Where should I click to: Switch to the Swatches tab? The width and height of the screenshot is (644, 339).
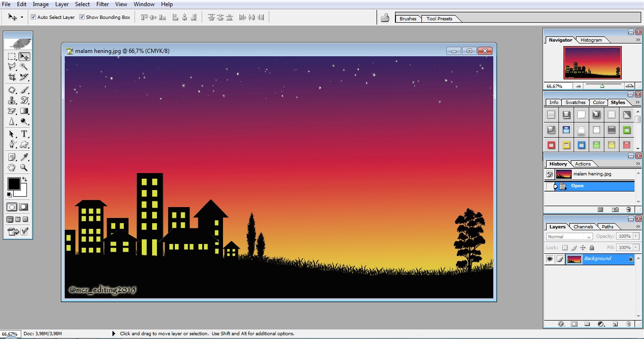pos(575,103)
